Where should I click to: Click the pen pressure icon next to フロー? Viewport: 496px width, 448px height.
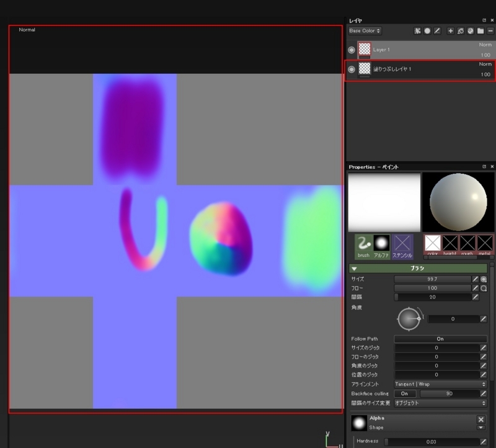475,288
